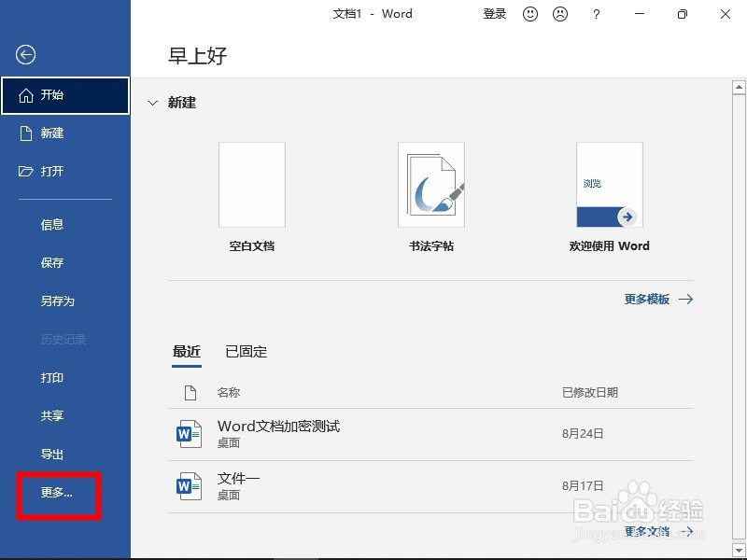Switch to the 最近 tab
747x560 pixels.
click(186, 352)
